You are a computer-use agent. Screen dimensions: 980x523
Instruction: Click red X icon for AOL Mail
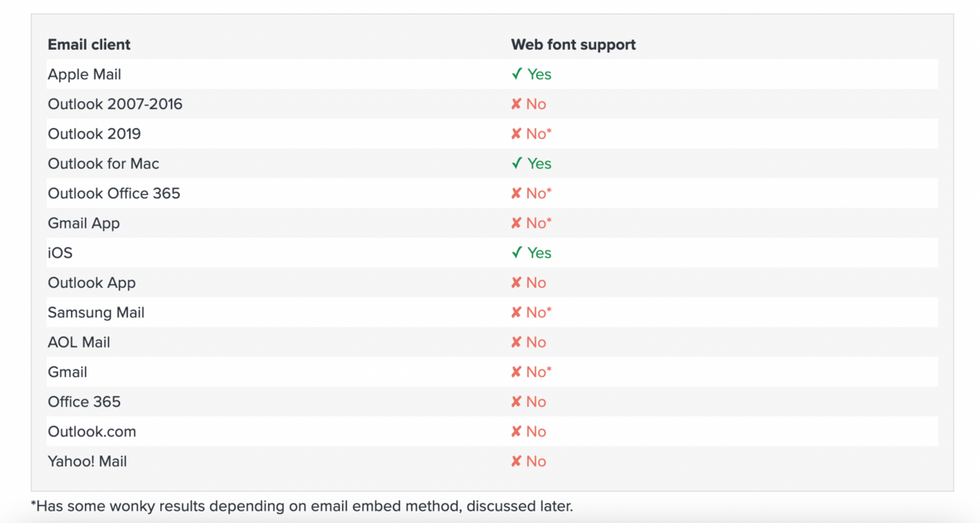pos(516,343)
